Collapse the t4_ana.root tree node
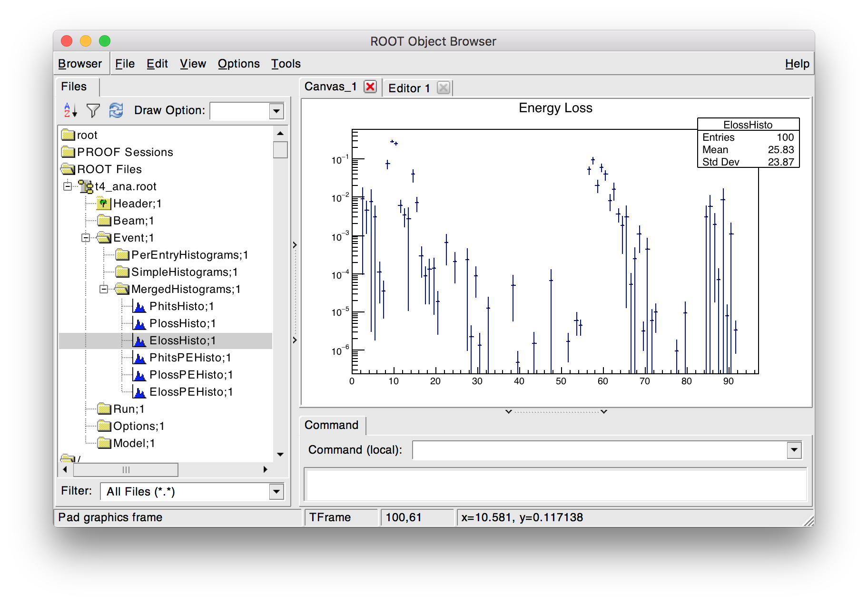This screenshot has height=603, width=868. (68, 186)
